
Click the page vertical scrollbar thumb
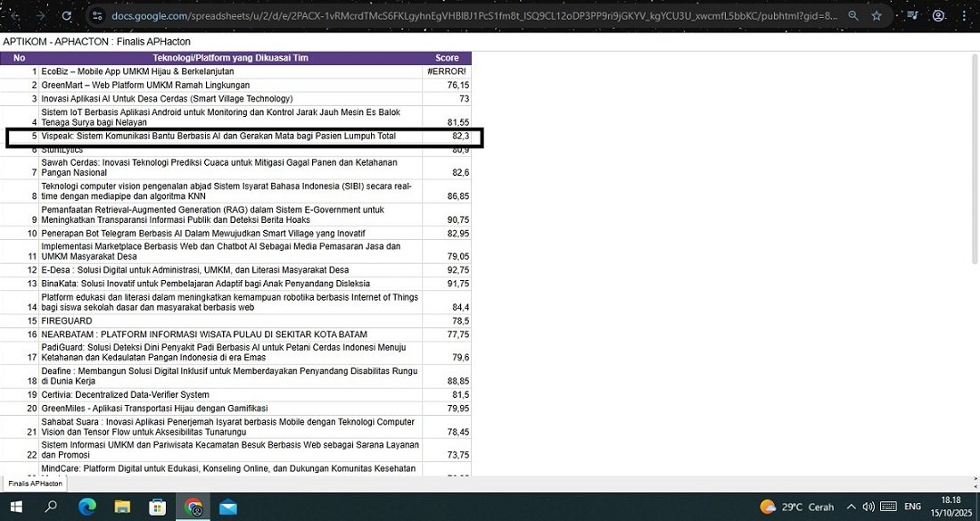pyautogui.click(x=974, y=159)
